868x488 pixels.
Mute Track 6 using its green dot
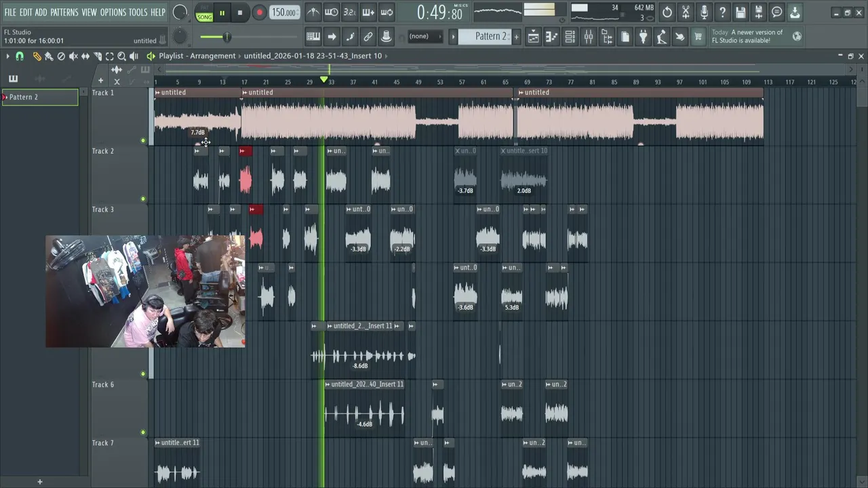(143, 432)
